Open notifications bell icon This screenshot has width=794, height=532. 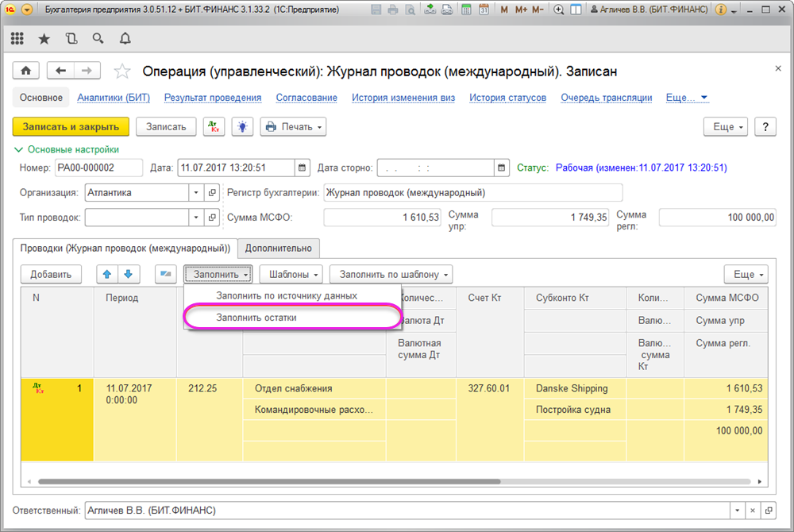point(125,39)
